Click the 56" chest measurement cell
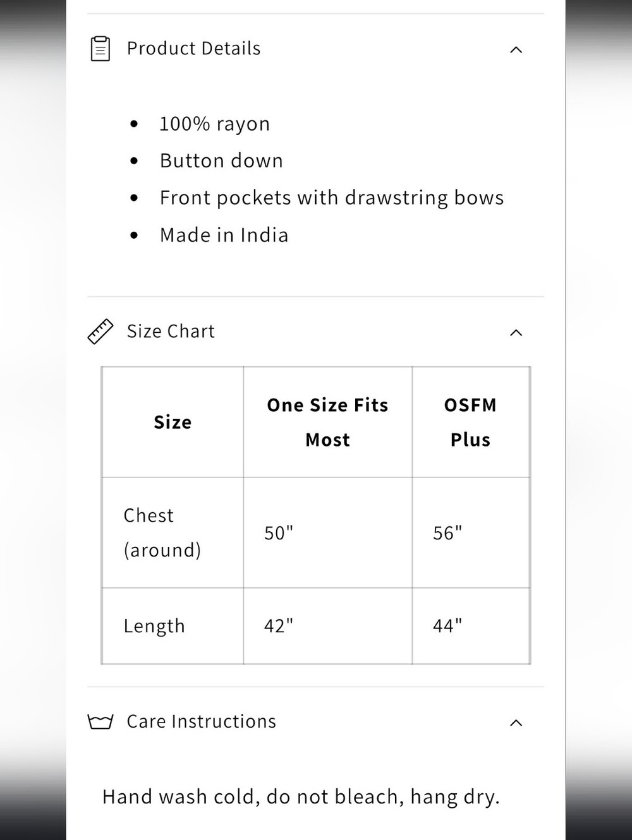The image size is (632, 840). [x=471, y=532]
